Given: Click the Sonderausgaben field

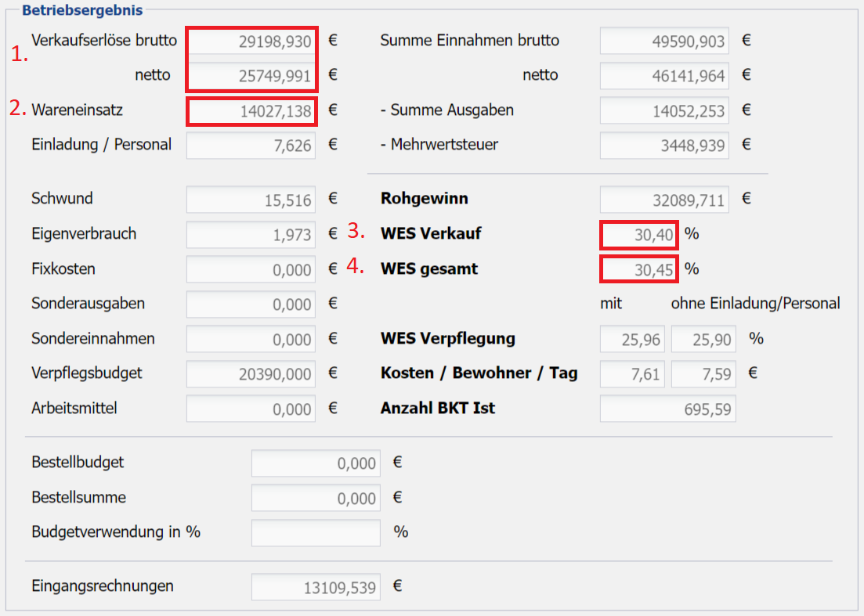Looking at the screenshot, I should [x=251, y=304].
